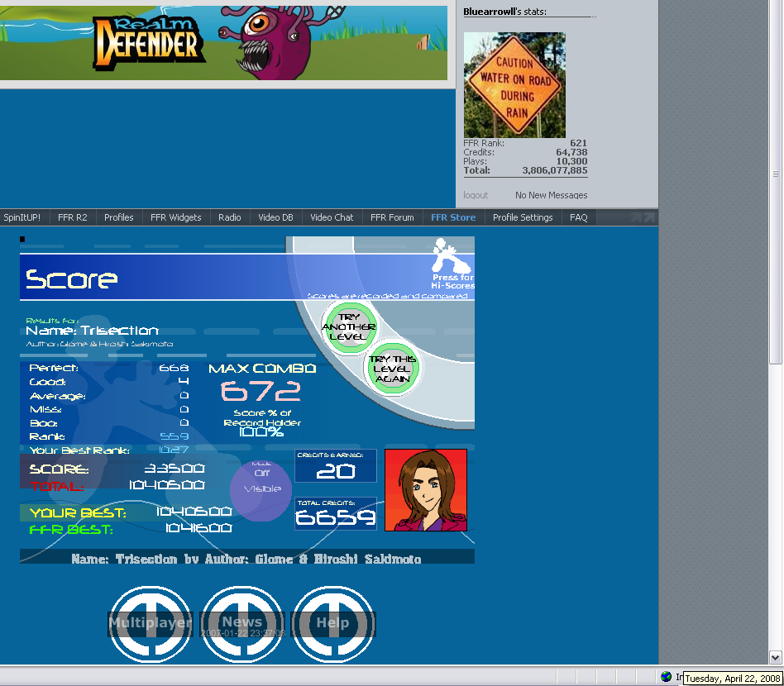Click the logout link
784x686 pixels.
476,195
